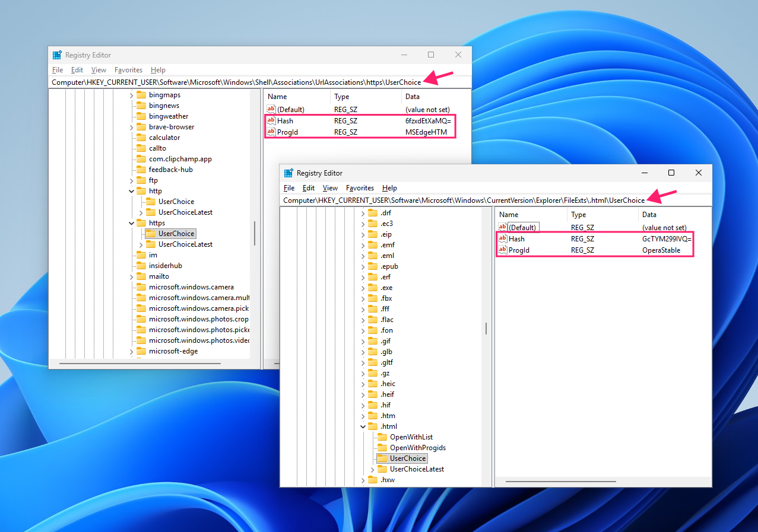Viewport: 758px width, 532px height.
Task: Open File menu in the https Registry Editor window
Action: [58, 70]
